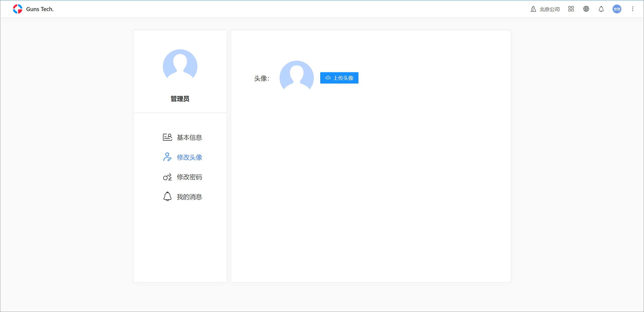
Task: Open the three-dot more options menu
Action: tap(632, 9)
